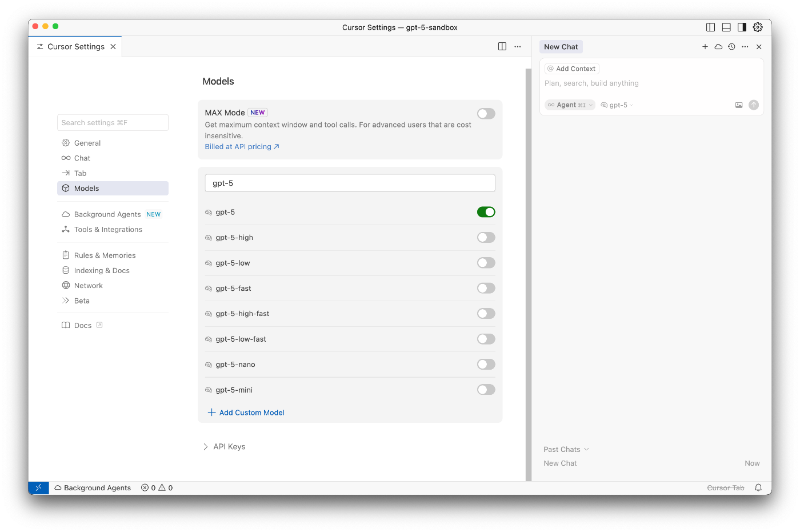
Task: Open General settings section
Action: click(113, 143)
